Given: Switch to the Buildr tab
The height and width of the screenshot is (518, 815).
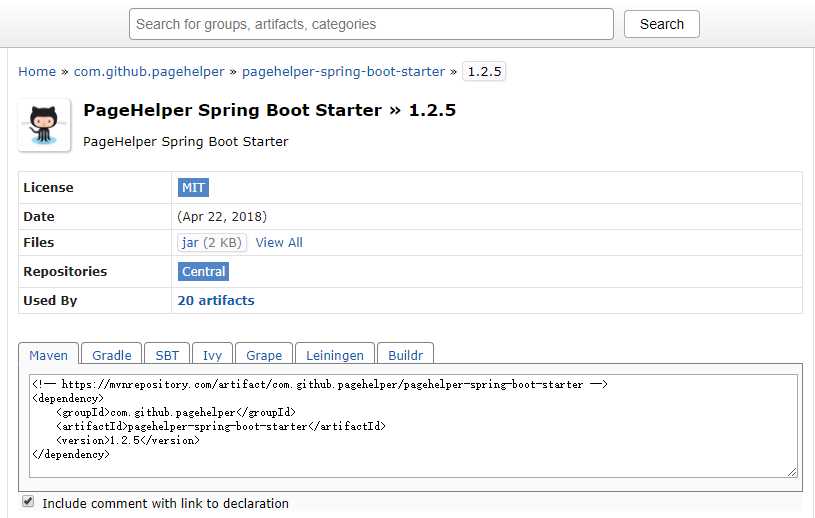Looking at the screenshot, I should pyautogui.click(x=405, y=354).
